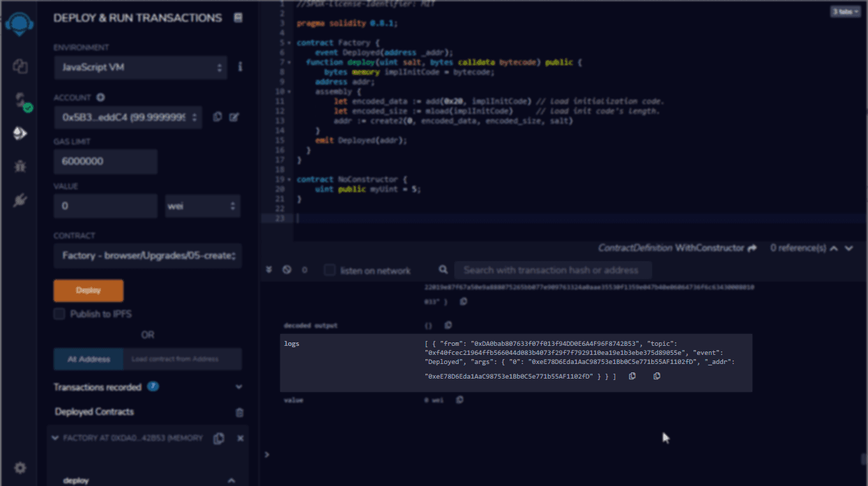Clear deployed contracts with trash icon
868x486 pixels.
coord(240,412)
